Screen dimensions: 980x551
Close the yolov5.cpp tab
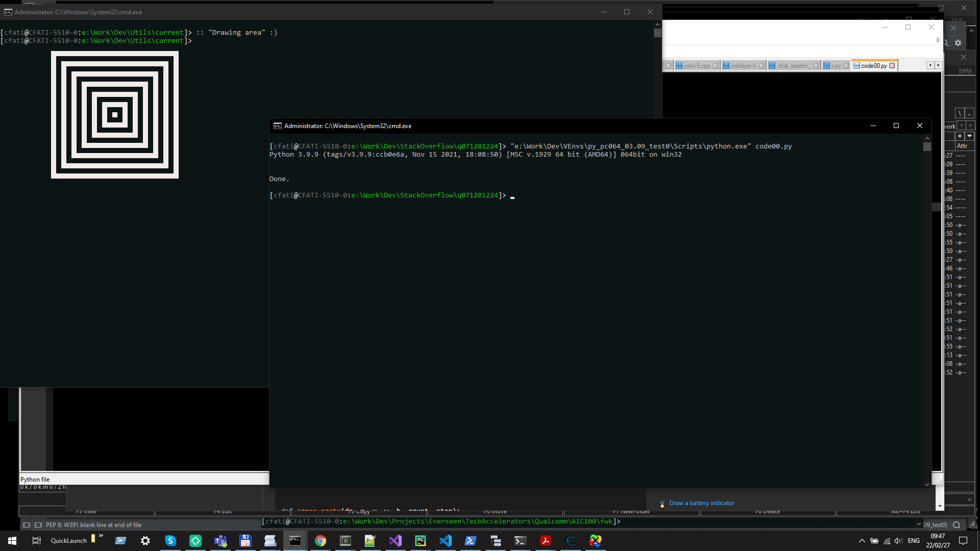(x=715, y=66)
